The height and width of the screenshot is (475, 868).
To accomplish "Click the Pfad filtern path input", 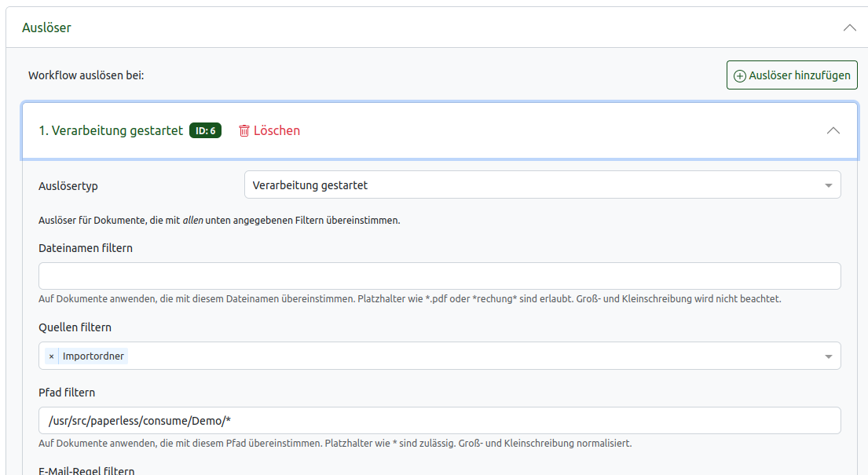I will (x=438, y=420).
